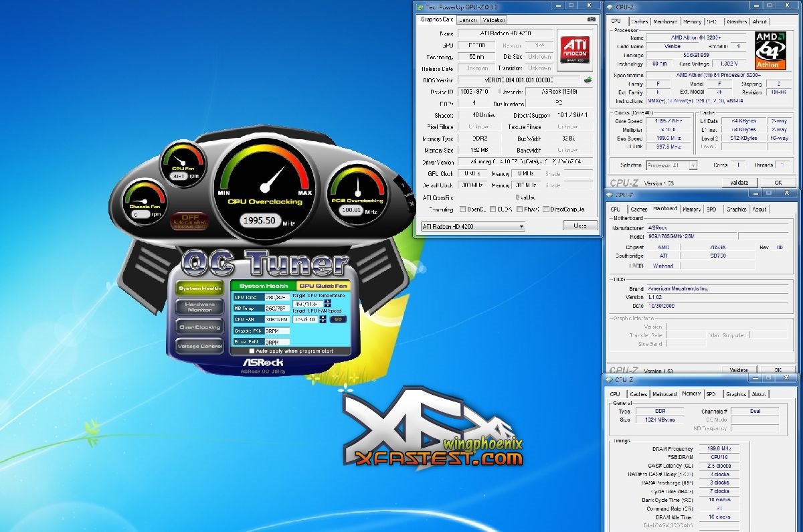This screenshot has height=532, width=803.
Task: Click the BIOS save chip icon in GPU-Z
Action: (x=588, y=79)
